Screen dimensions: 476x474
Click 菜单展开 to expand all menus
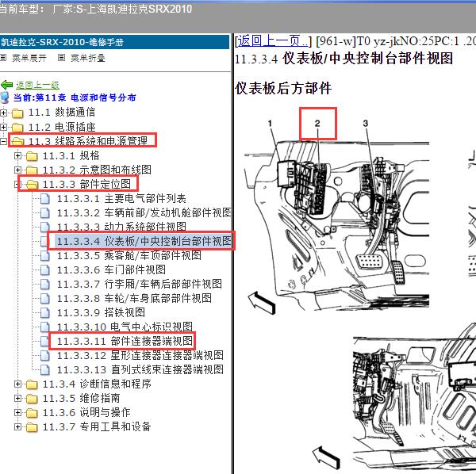(x=29, y=58)
